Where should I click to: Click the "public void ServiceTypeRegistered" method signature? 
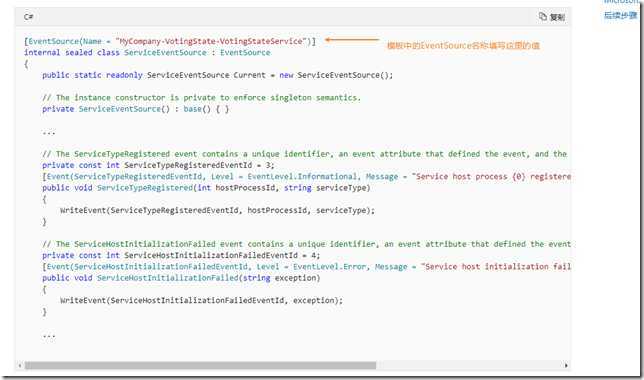click(x=206, y=188)
